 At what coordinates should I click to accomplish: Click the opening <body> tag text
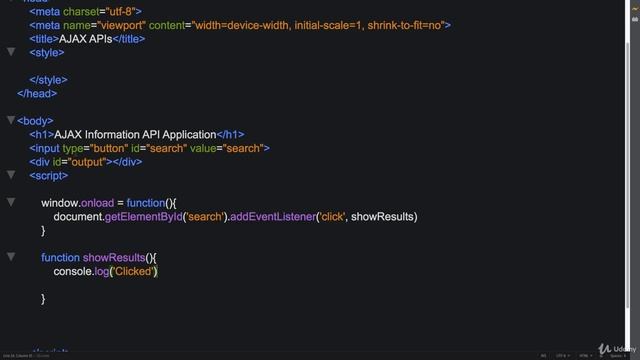tap(35, 121)
